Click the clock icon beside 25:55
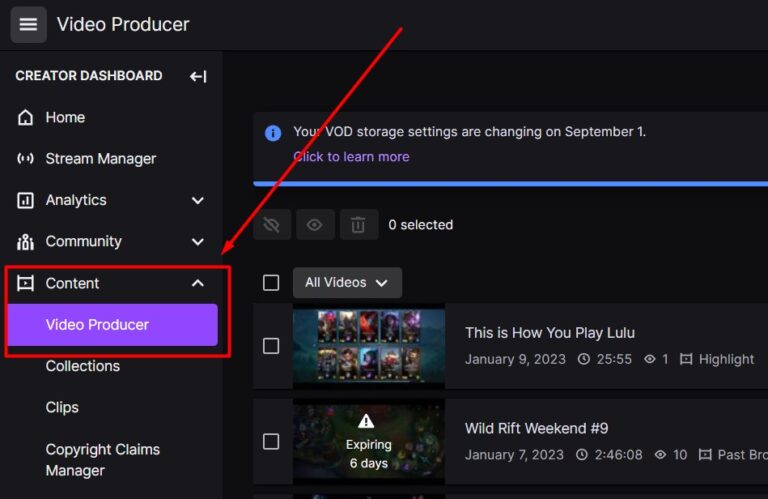Screen dimensions: 768x499 [583, 359]
